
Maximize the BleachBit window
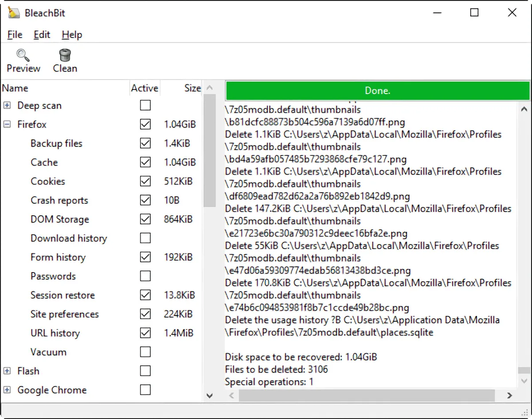[x=474, y=13]
